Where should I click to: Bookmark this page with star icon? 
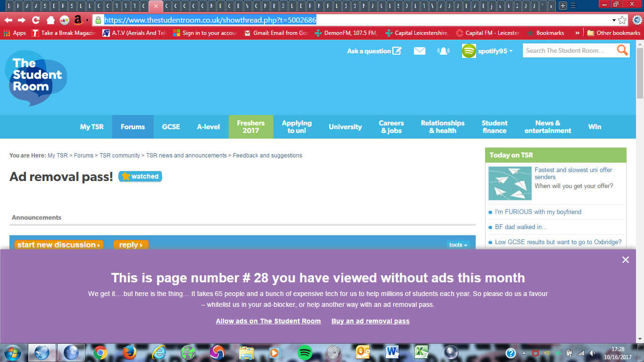tap(622, 20)
